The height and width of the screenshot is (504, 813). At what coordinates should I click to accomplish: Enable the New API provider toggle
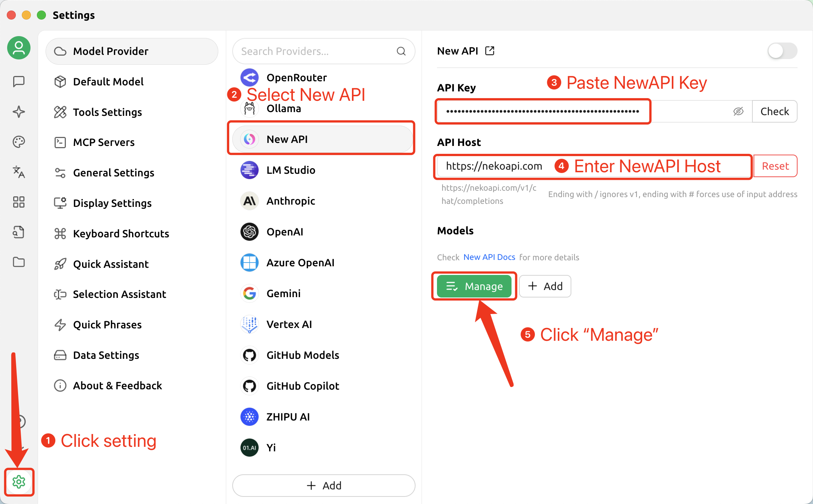[782, 51]
